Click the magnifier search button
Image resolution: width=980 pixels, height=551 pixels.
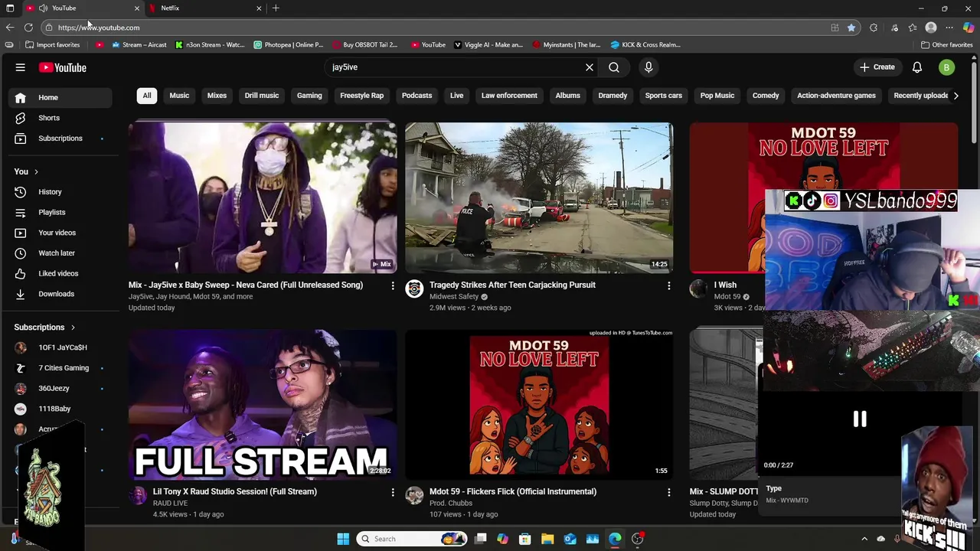click(x=614, y=67)
